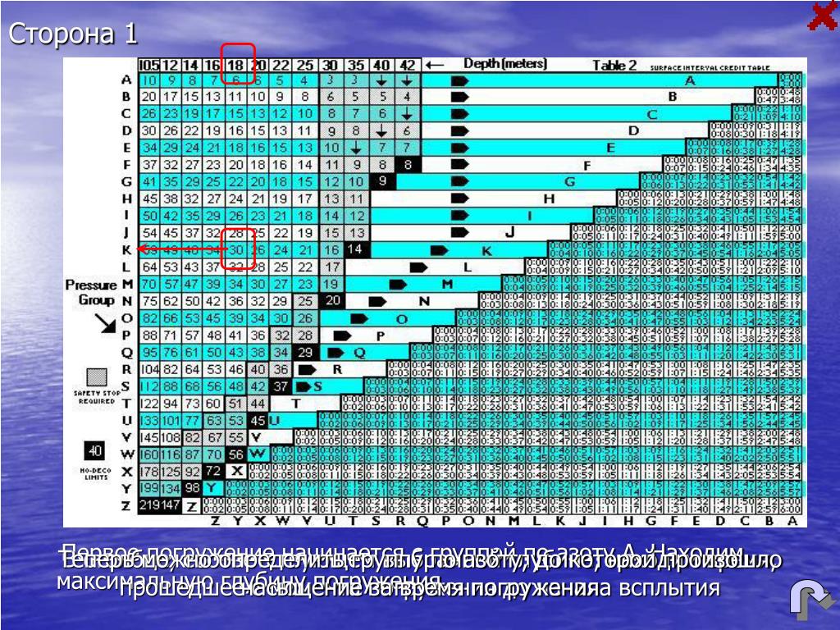The image size is (840, 630).
Task: Close the slide with the red X
Action: 822,16
